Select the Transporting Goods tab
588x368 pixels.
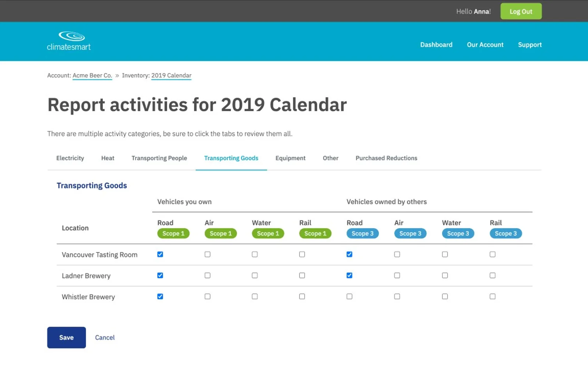231,158
